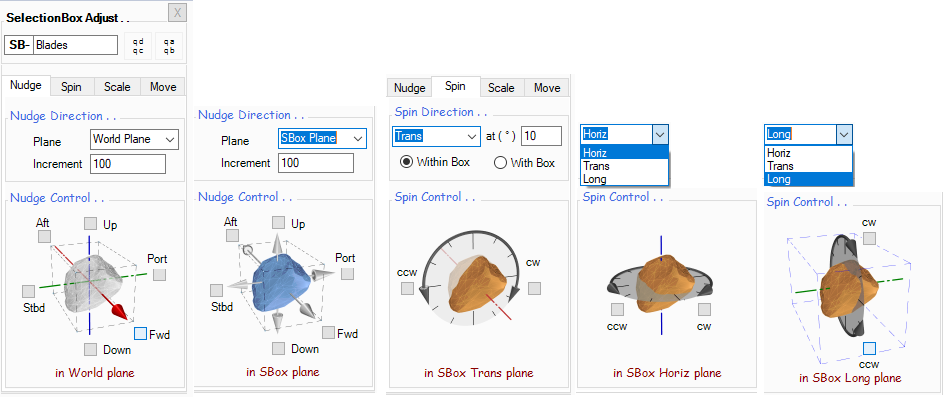This screenshot has height=397, width=947.
Task: Close the SelectionBox Adjust panel
Action: 176,13
